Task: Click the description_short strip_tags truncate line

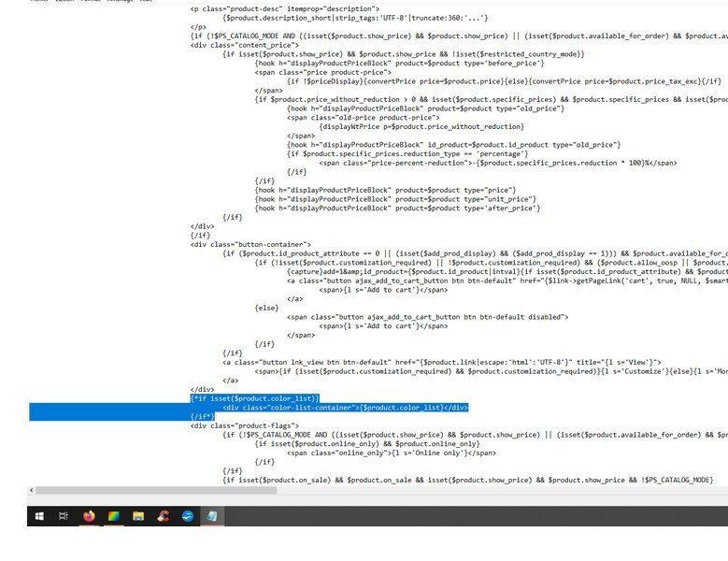Action: [355, 18]
